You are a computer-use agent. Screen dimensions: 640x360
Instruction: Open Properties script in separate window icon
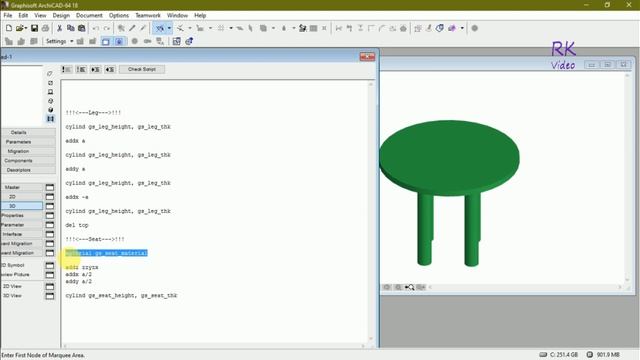coord(49,216)
